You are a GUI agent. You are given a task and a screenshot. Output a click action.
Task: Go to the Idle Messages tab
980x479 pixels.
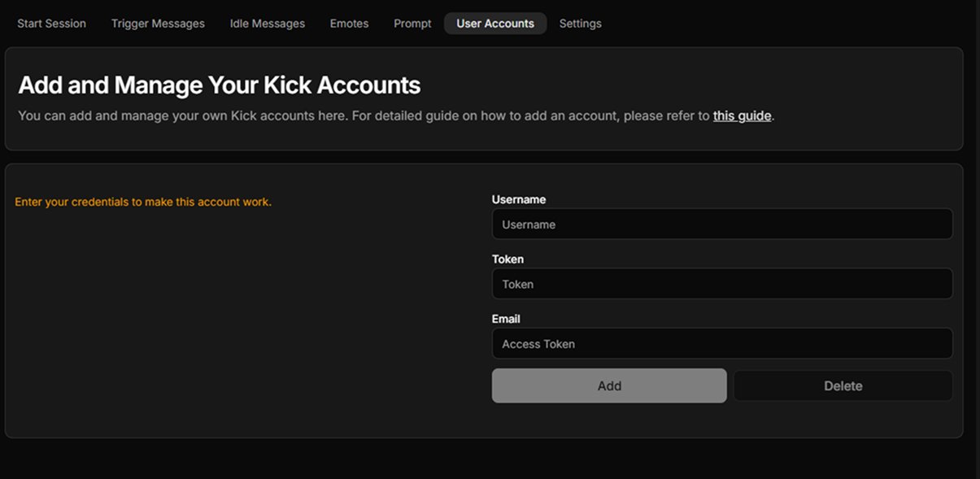click(267, 24)
